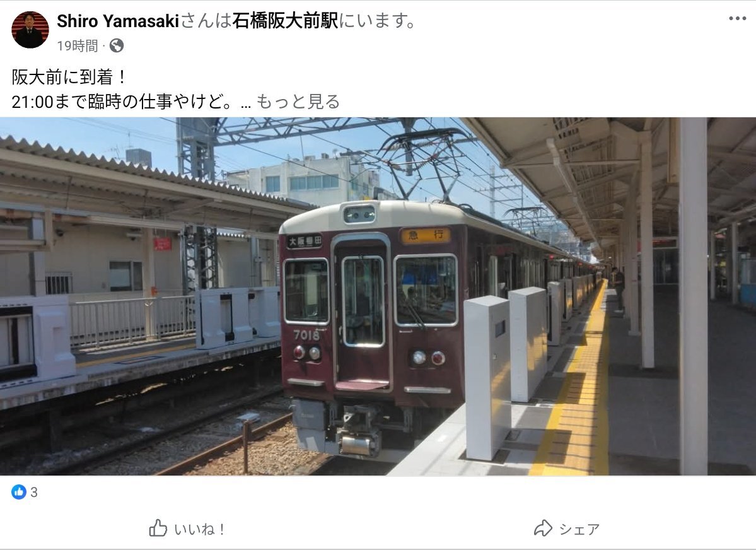
Task: View the 3 reactions count
Action: (x=34, y=492)
